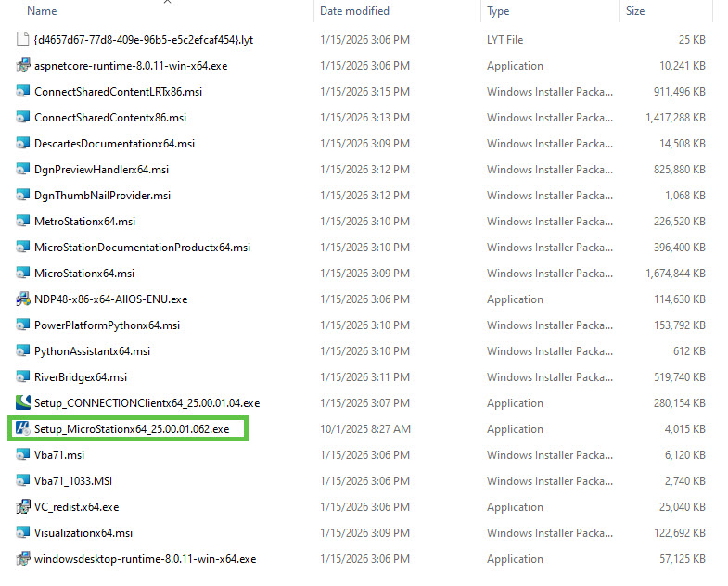Click the size value 4,015 KB
The image size is (728, 586).
point(684,429)
